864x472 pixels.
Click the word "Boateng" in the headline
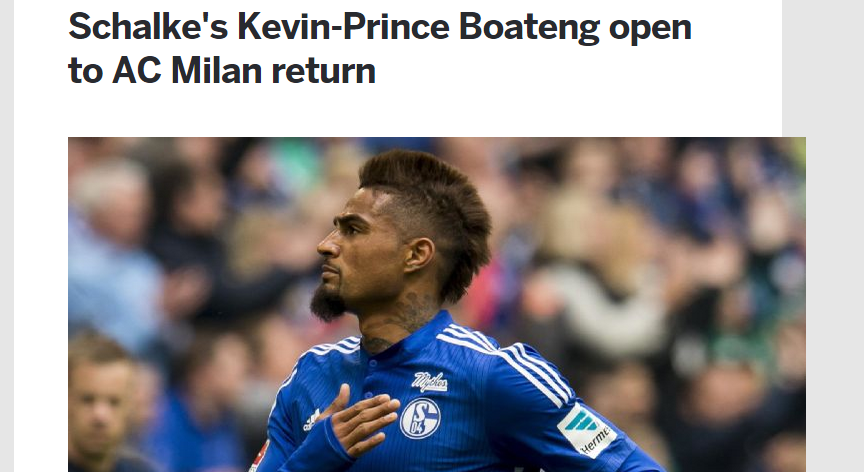[529, 28]
